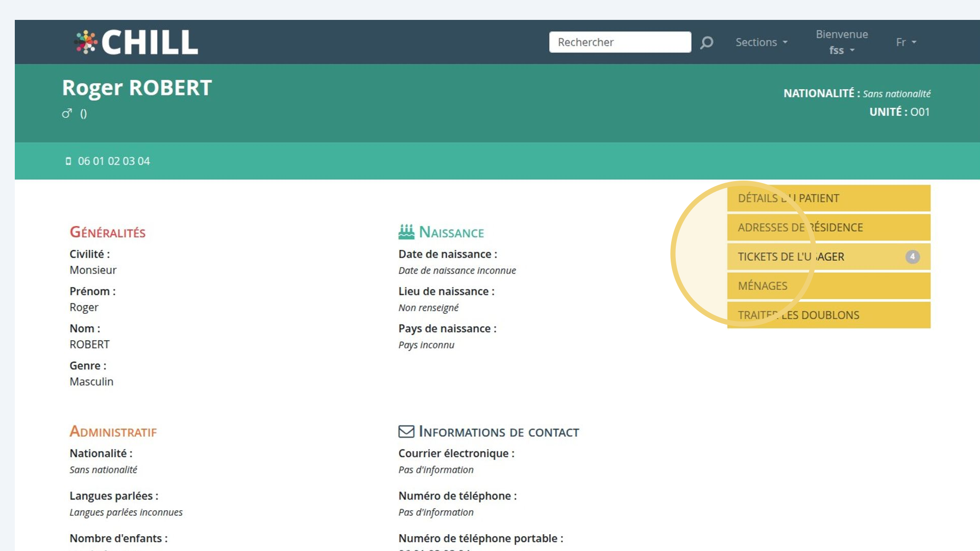
Task: Click 'Langues parlées inconnues' value
Action: click(126, 512)
